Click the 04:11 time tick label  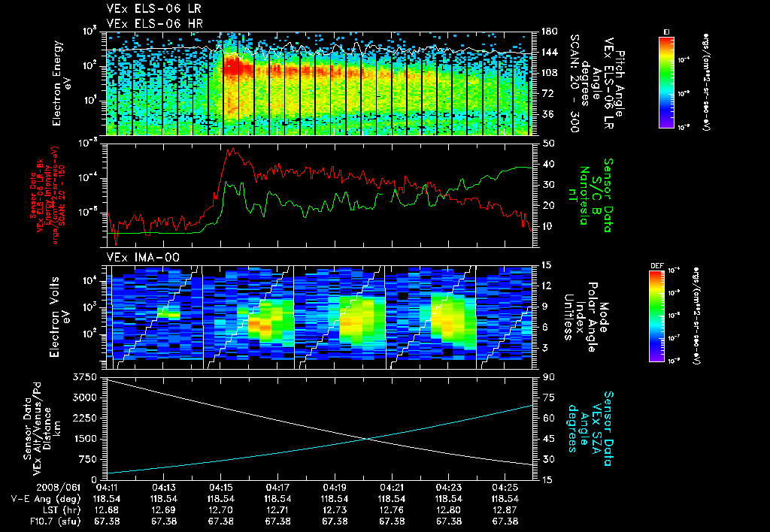[107, 488]
